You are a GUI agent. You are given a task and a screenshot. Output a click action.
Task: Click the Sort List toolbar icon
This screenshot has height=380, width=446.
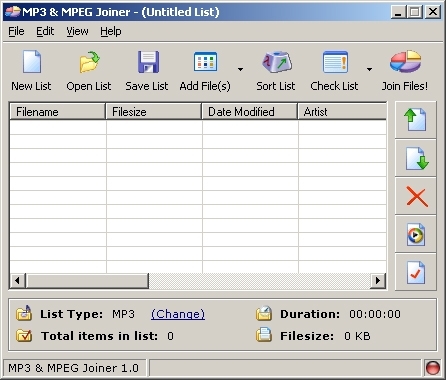coord(277,62)
